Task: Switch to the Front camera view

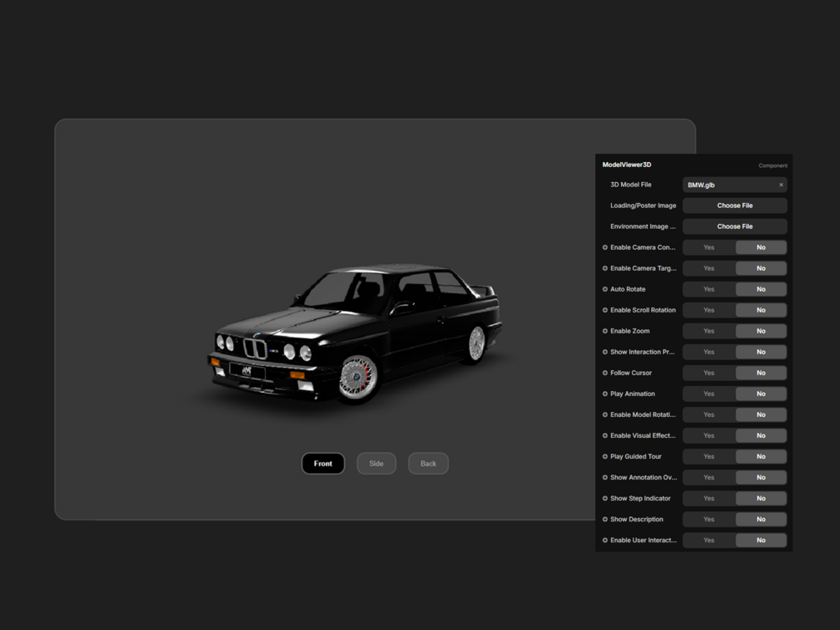Action: pos(323,464)
